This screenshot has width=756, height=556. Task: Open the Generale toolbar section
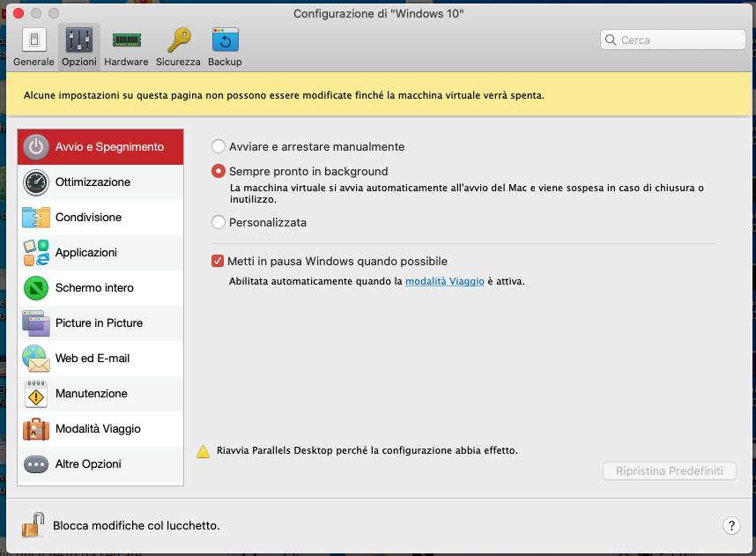pos(33,48)
